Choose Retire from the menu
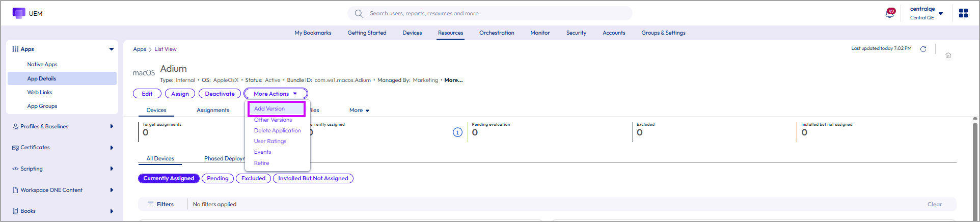Screen dimensions: 980x222 click(261, 163)
